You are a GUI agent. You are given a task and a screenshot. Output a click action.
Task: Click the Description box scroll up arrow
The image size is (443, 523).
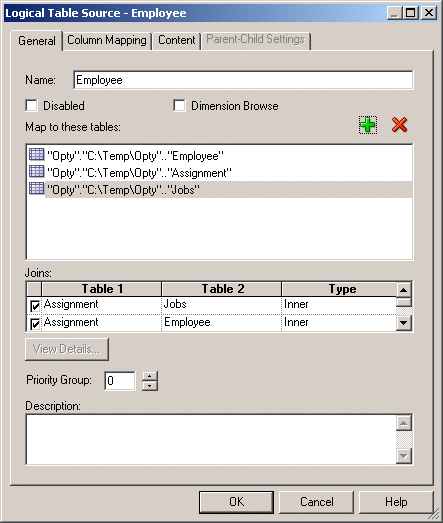(x=404, y=423)
